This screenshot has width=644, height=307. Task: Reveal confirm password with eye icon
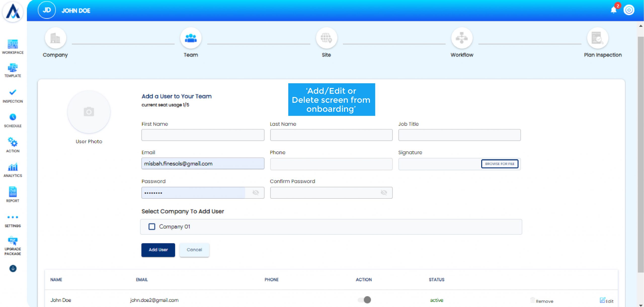pos(384,193)
